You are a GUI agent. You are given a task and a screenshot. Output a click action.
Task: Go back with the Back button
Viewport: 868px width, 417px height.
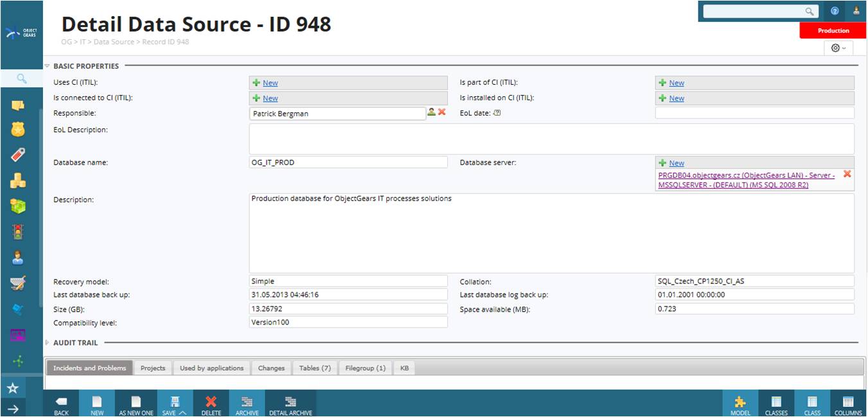pyautogui.click(x=61, y=404)
